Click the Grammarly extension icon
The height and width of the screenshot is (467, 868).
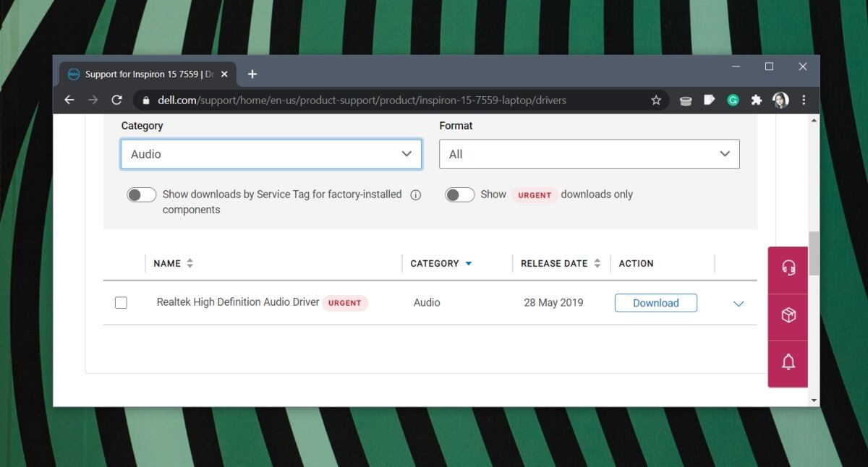[x=733, y=100]
